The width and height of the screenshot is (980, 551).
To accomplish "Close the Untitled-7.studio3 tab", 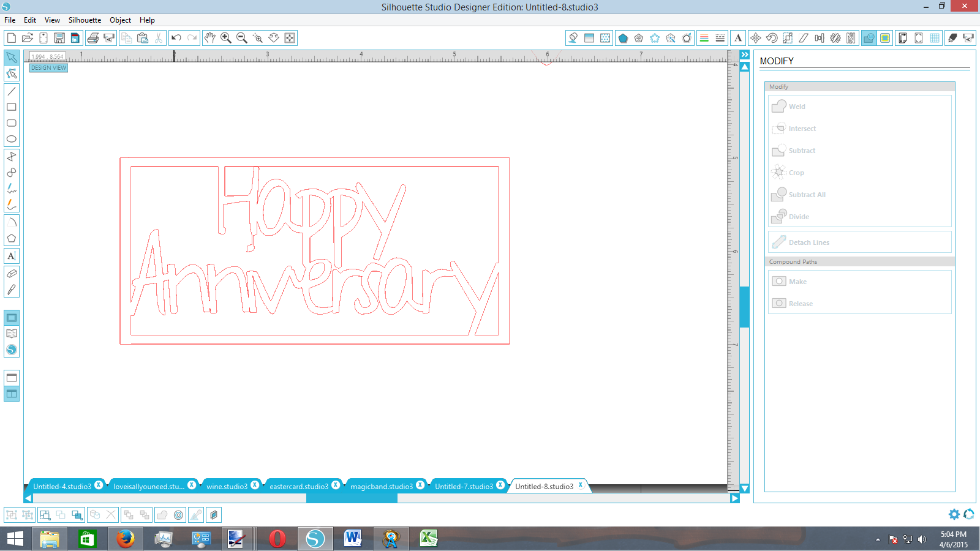I will coord(500,485).
